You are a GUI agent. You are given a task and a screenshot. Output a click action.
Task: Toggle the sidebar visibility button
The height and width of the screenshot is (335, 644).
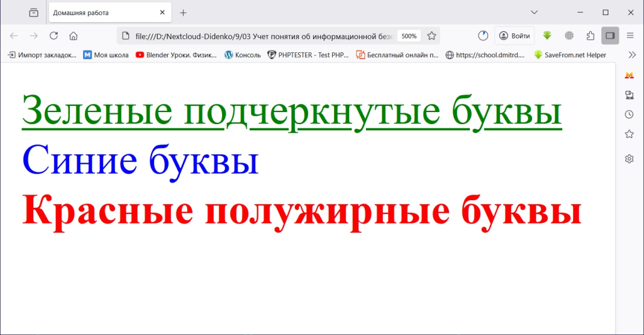(609, 36)
